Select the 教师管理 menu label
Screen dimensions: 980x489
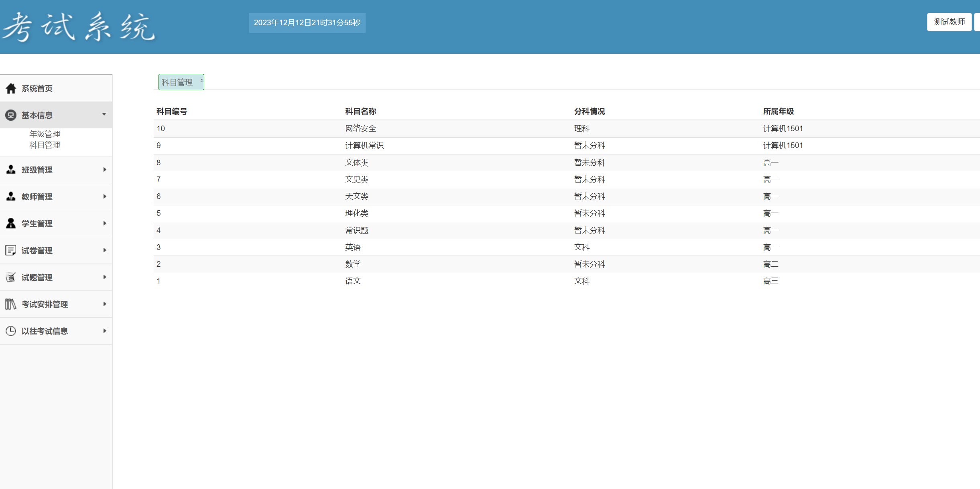37,197
